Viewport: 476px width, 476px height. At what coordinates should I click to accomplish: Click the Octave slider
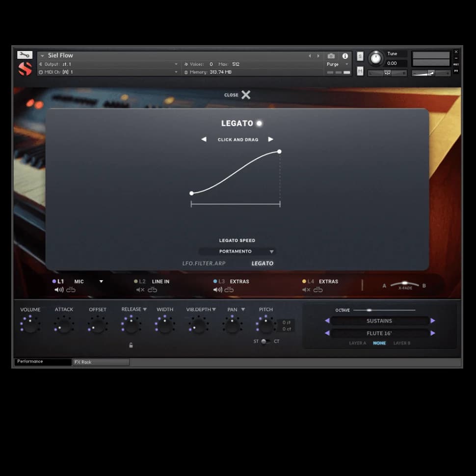pyautogui.click(x=384, y=310)
